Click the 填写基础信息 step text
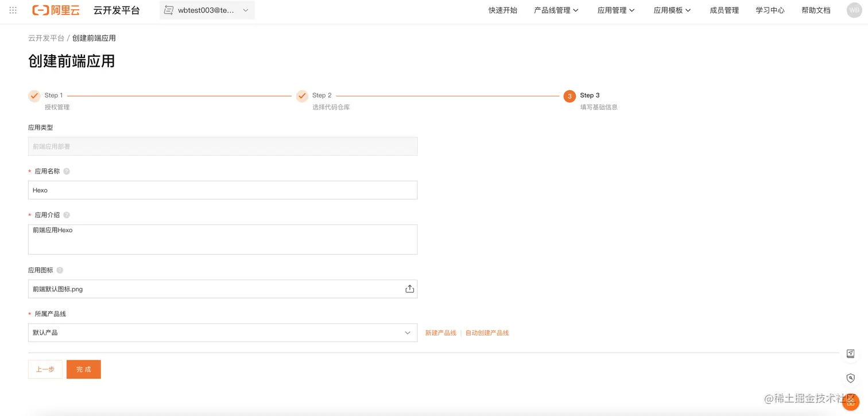The width and height of the screenshot is (868, 416). pyautogui.click(x=599, y=107)
